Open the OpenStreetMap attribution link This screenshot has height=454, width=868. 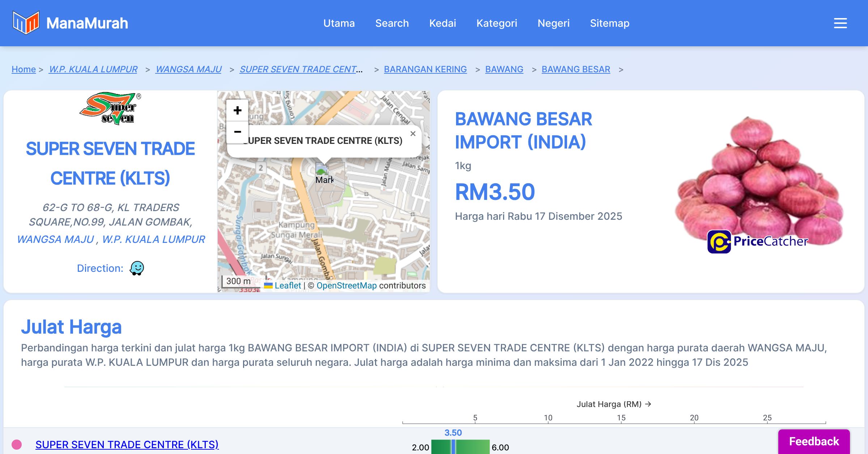pyautogui.click(x=346, y=286)
